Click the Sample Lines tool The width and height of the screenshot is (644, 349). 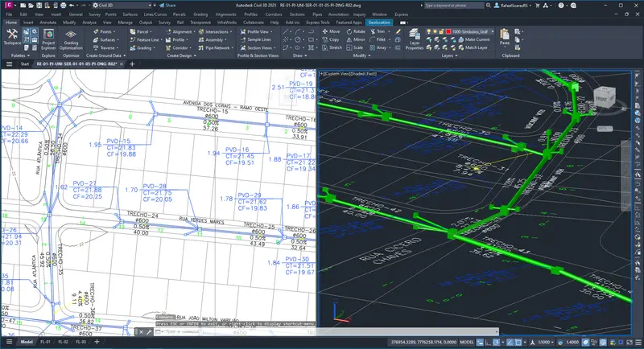pyautogui.click(x=255, y=39)
